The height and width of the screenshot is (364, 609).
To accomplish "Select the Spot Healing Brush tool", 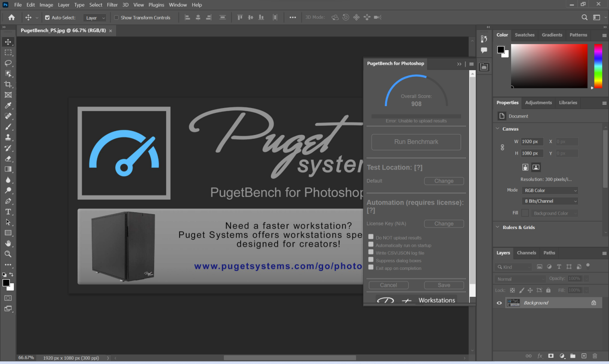I will tap(8, 116).
